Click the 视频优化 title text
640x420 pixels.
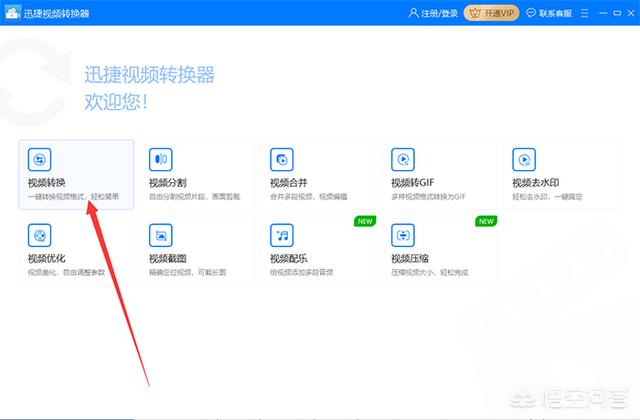click(x=47, y=258)
